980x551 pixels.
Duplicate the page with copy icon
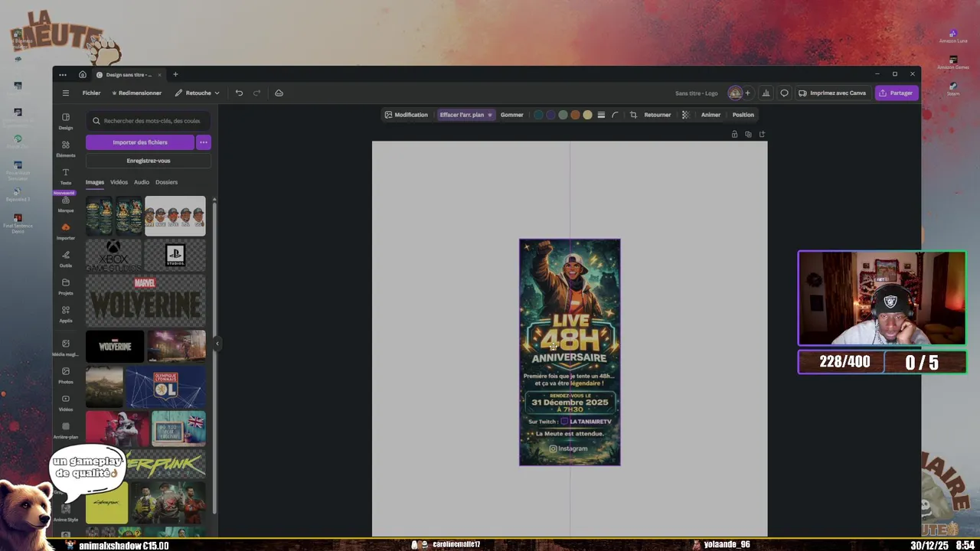point(748,134)
